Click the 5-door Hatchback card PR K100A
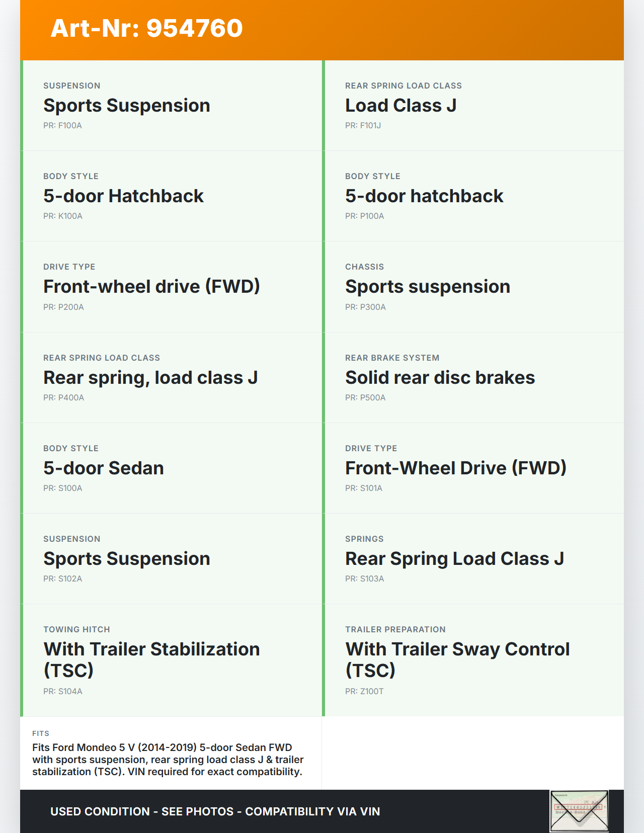The width and height of the screenshot is (644, 833). [x=171, y=196]
